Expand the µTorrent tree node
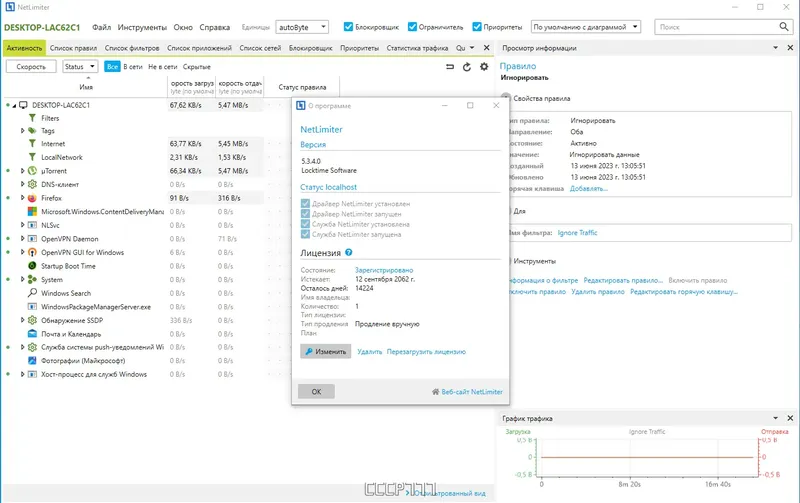 click(22, 171)
